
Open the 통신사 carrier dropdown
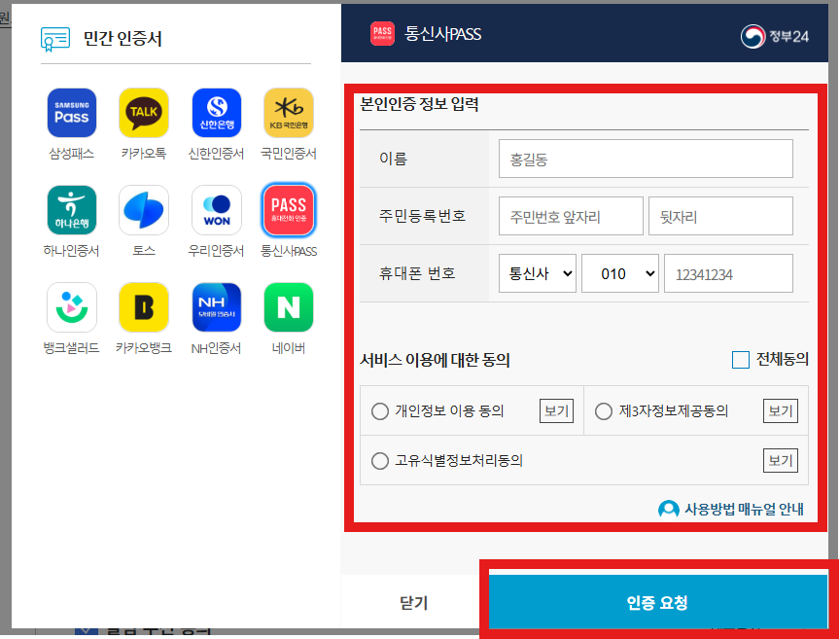click(537, 274)
